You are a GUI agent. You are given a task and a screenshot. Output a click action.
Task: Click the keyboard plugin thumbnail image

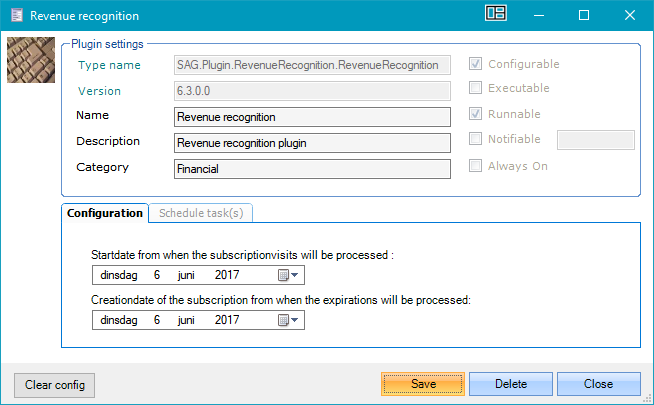coord(30,62)
